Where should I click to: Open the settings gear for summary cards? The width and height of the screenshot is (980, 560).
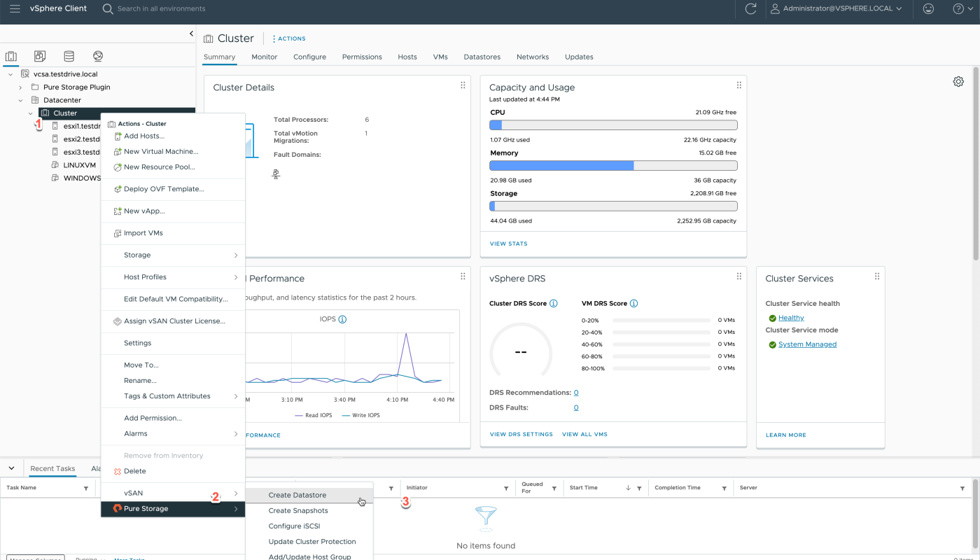click(958, 82)
